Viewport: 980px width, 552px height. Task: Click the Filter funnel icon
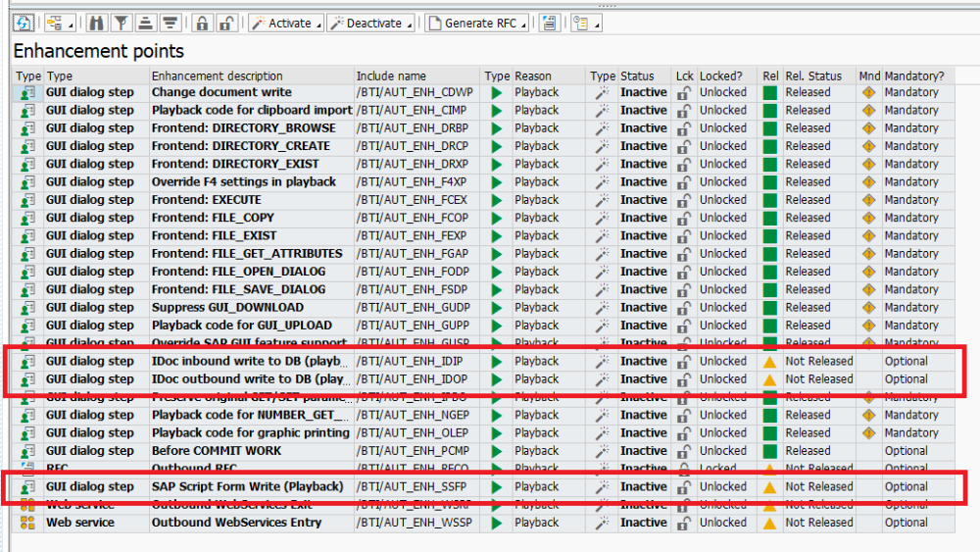[x=122, y=24]
